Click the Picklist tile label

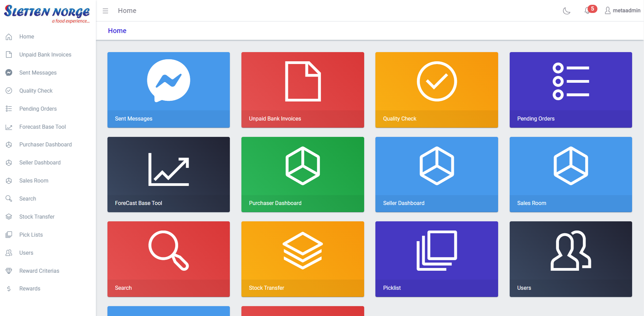tap(392, 288)
